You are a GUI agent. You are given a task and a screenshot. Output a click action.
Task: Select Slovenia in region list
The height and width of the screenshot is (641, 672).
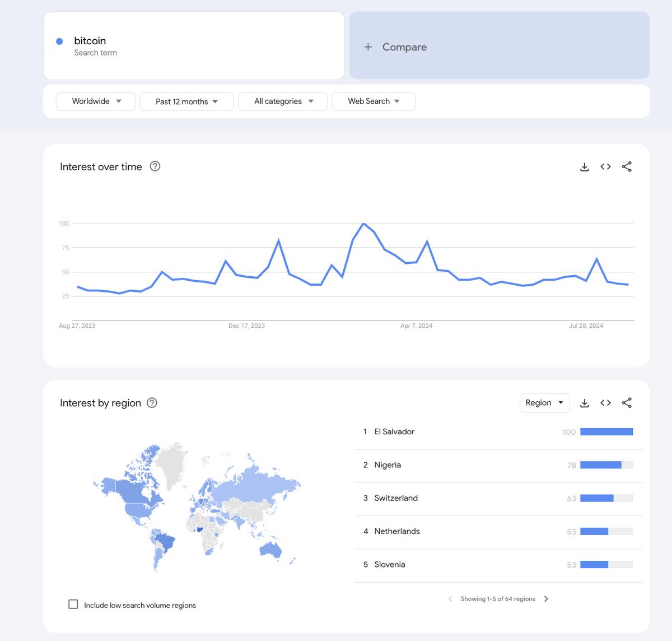[498, 564]
